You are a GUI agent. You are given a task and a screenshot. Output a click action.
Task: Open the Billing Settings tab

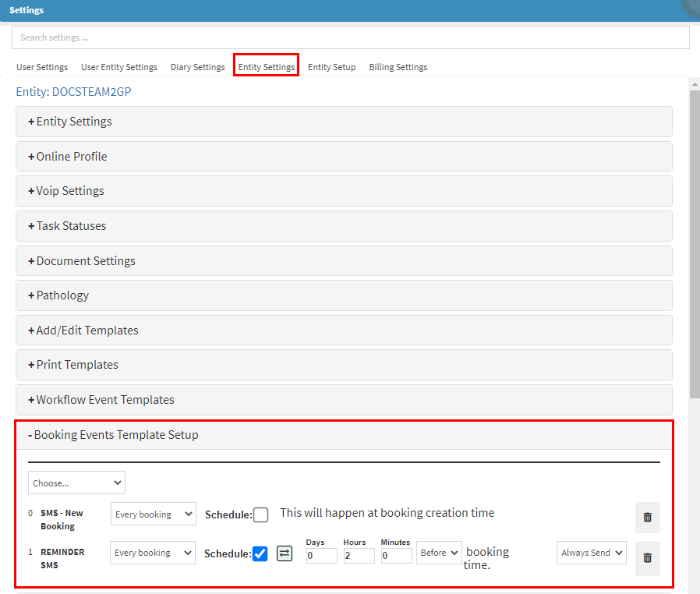398,67
